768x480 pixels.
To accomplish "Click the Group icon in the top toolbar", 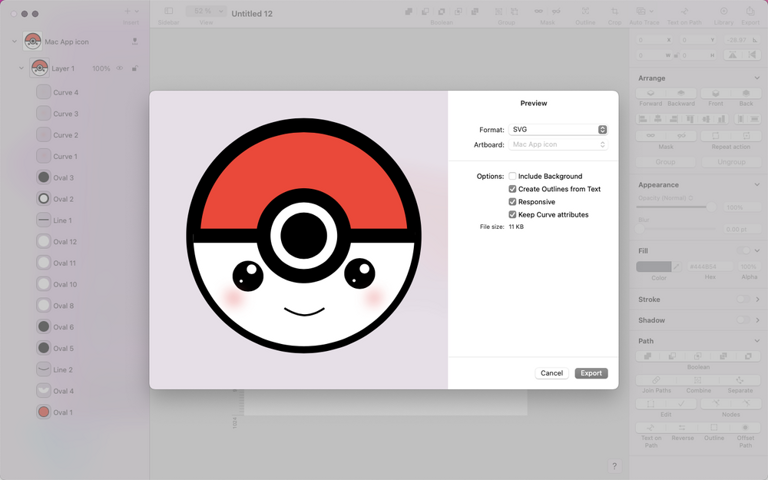I will click(498, 11).
